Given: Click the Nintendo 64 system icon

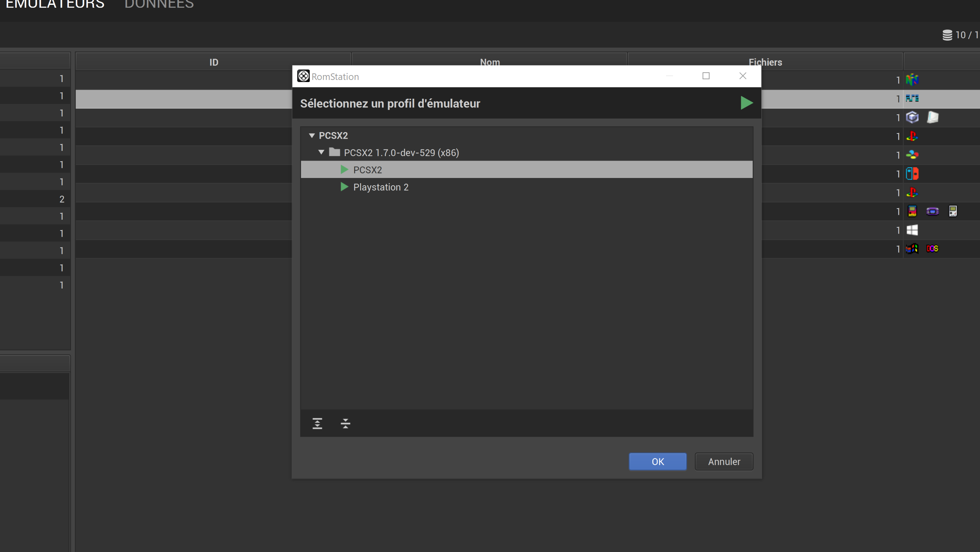Looking at the screenshot, I should coord(912,80).
